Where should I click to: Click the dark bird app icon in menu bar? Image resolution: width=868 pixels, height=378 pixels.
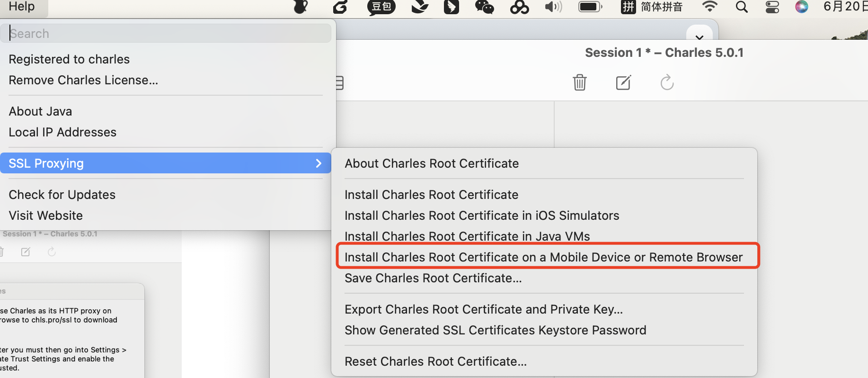click(452, 7)
